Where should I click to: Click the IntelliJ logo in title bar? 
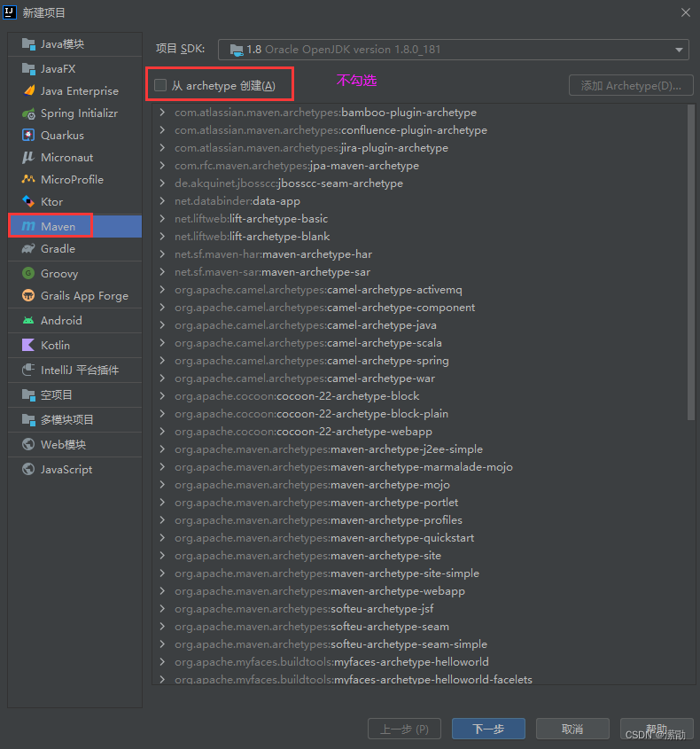point(10,12)
